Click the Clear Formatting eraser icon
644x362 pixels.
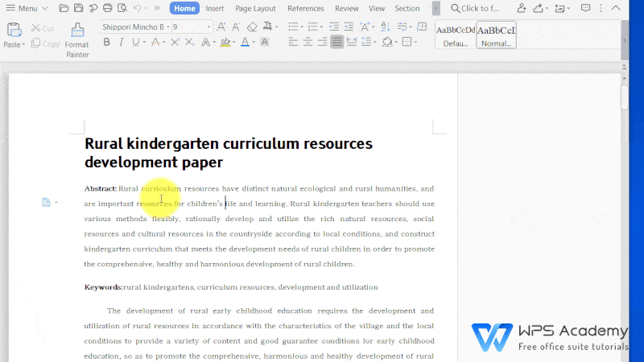pyautogui.click(x=252, y=27)
